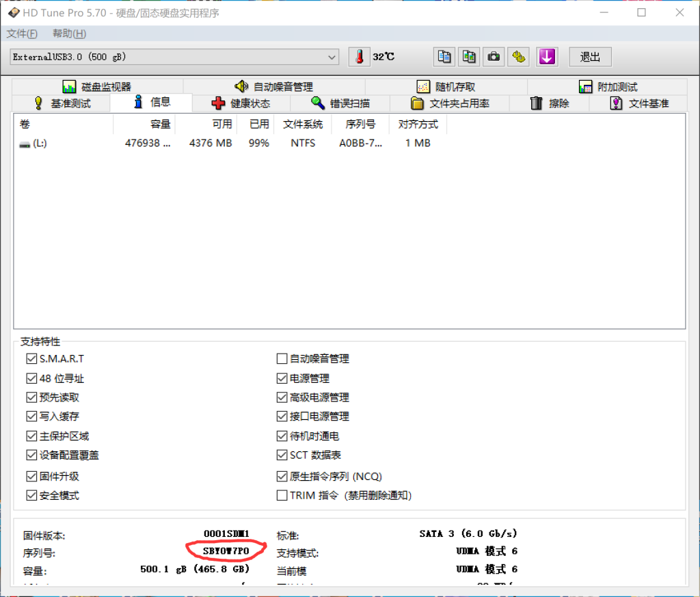The height and width of the screenshot is (597, 700).
Task: Toggle the S.M.A.R.T checkbox
Action: 31,358
